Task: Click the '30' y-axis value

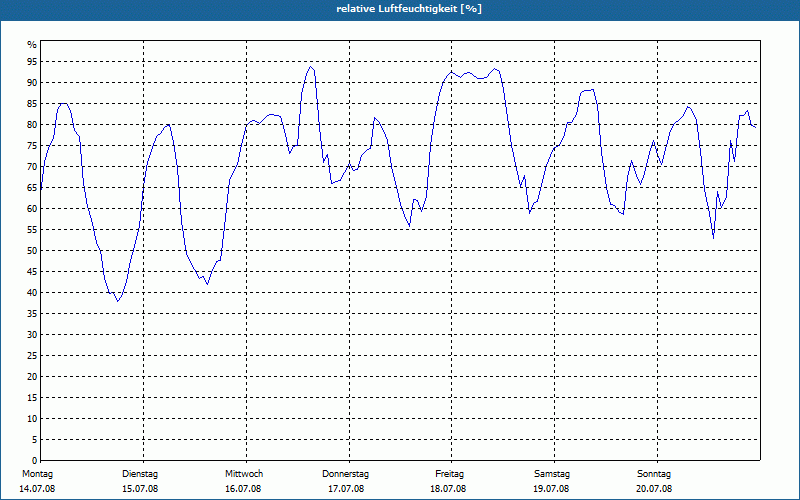Action: (x=32, y=335)
